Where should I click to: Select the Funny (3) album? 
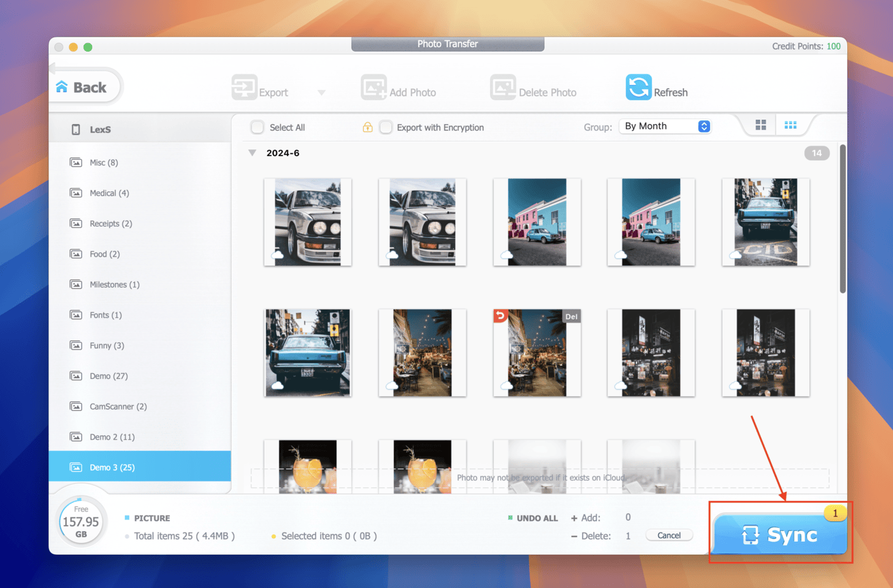[140, 345]
